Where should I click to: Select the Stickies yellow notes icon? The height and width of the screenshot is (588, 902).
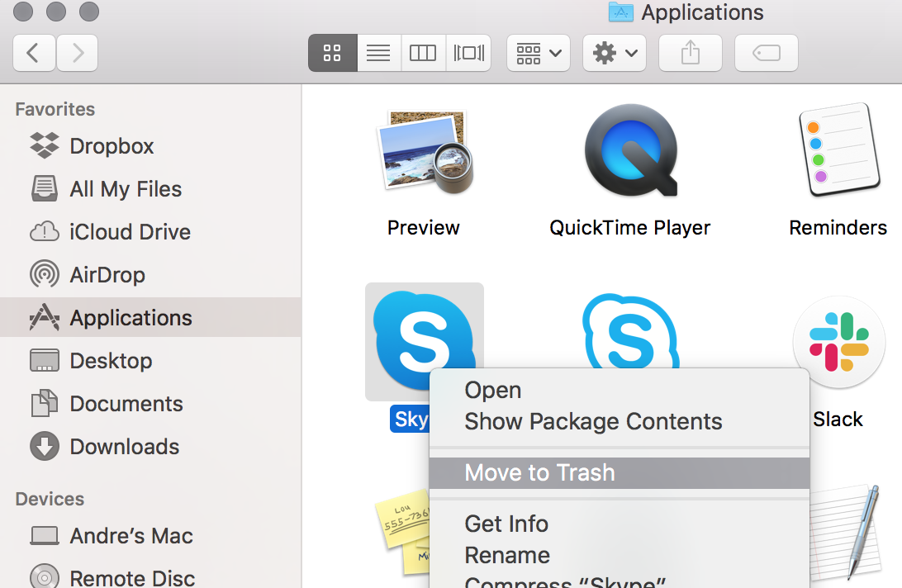point(403,532)
